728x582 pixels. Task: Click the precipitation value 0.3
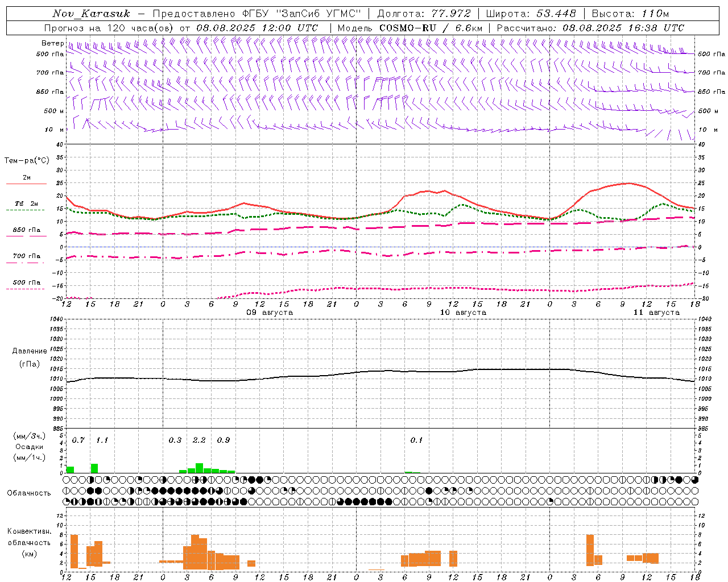pyautogui.click(x=175, y=440)
